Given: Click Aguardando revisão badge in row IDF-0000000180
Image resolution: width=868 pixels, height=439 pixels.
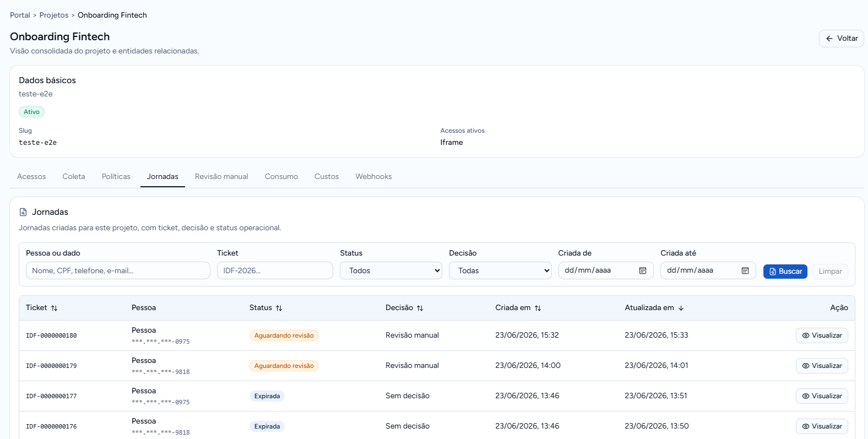Looking at the screenshot, I should tap(284, 335).
